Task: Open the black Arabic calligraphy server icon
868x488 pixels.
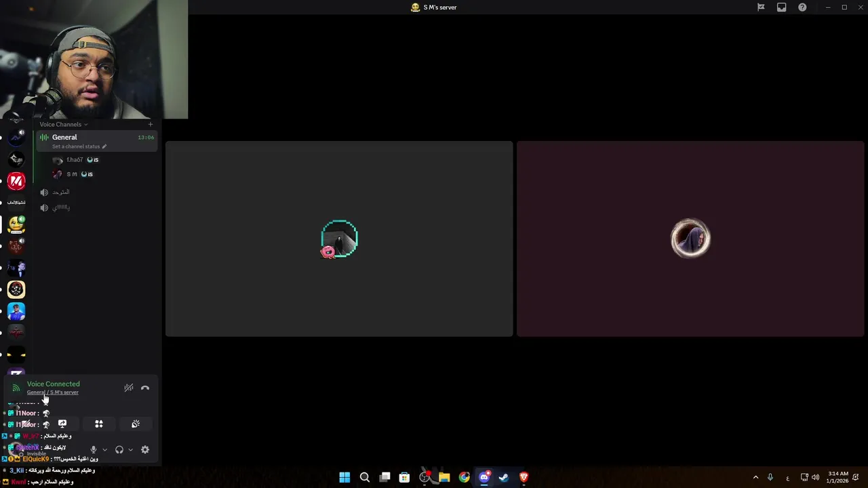Action: click(16, 159)
